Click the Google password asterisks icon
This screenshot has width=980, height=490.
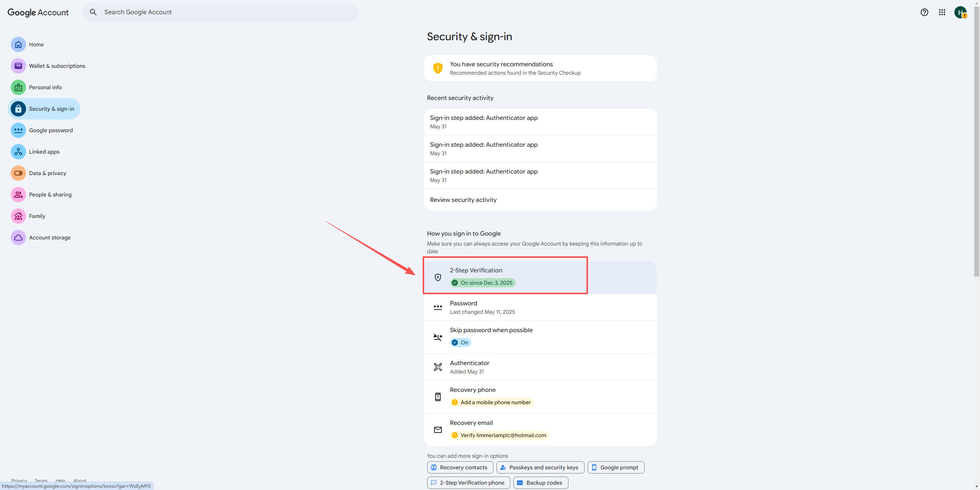tap(18, 130)
